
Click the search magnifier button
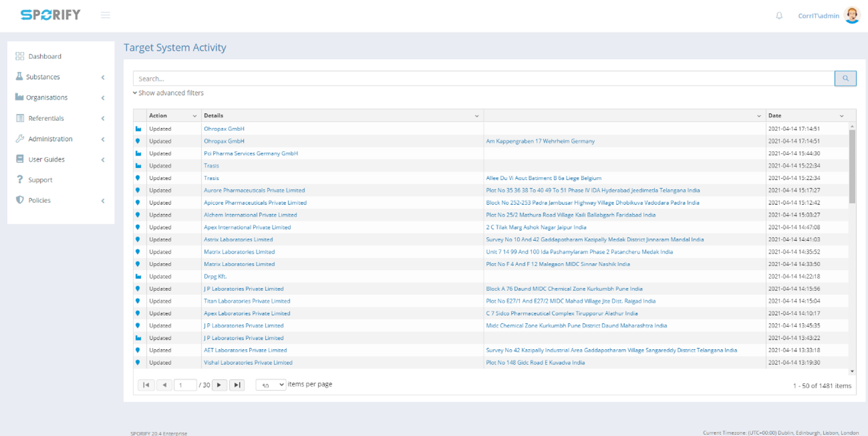845,79
